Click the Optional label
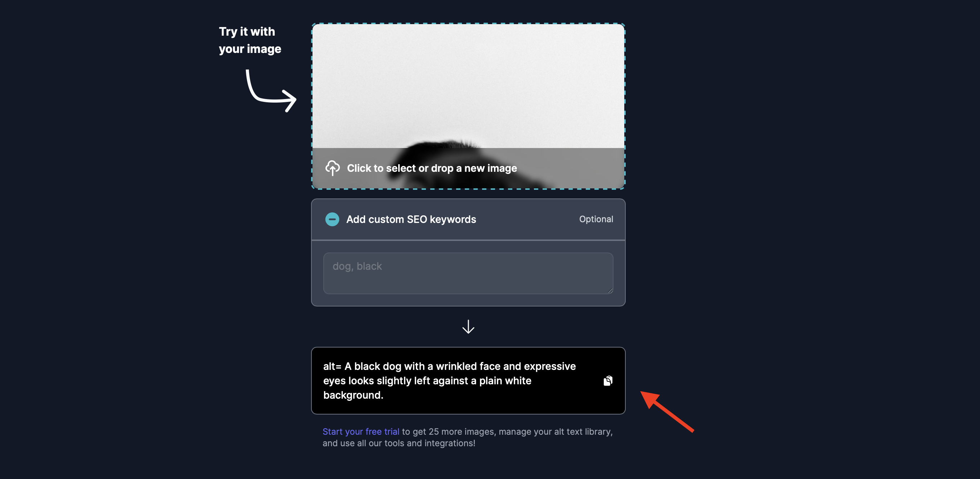The image size is (980, 479). [x=596, y=219]
